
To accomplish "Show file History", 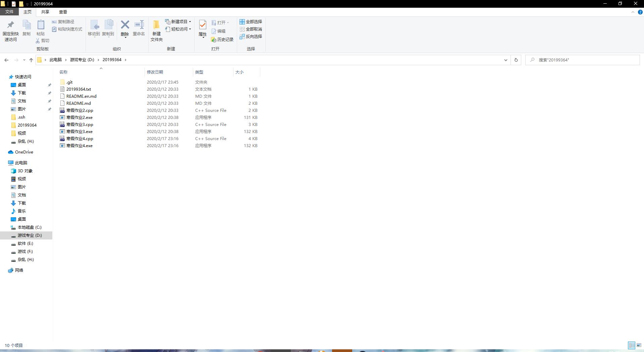I will pyautogui.click(x=222, y=40).
